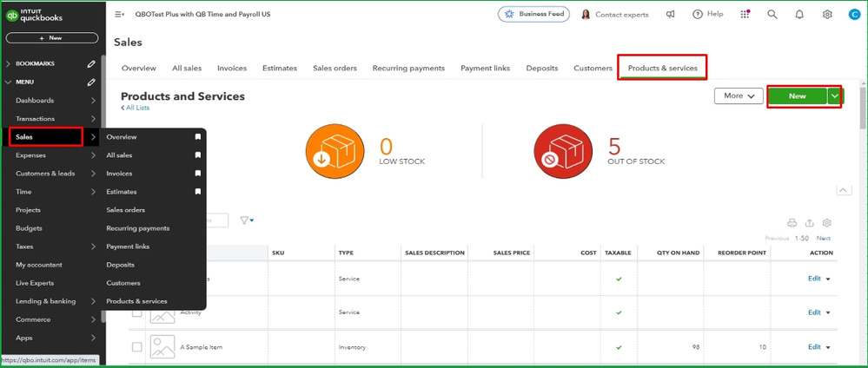Click the QuickBooks logo

tap(35, 16)
